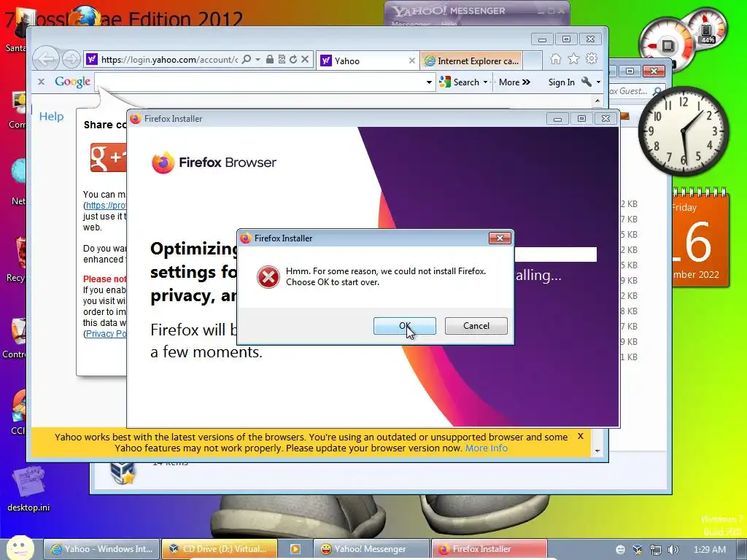
Task: Close the Explorer window behind the browser
Action: click(654, 71)
